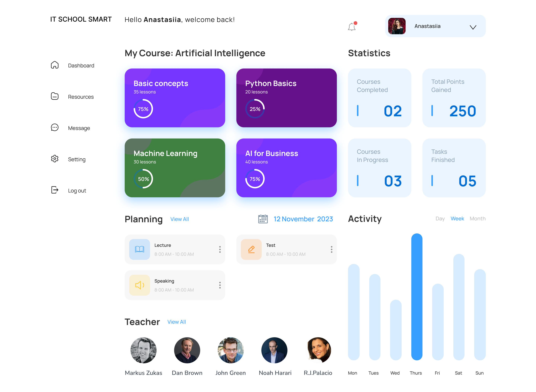Click the calendar icon beside date
The image size is (536, 392).
pyautogui.click(x=263, y=219)
